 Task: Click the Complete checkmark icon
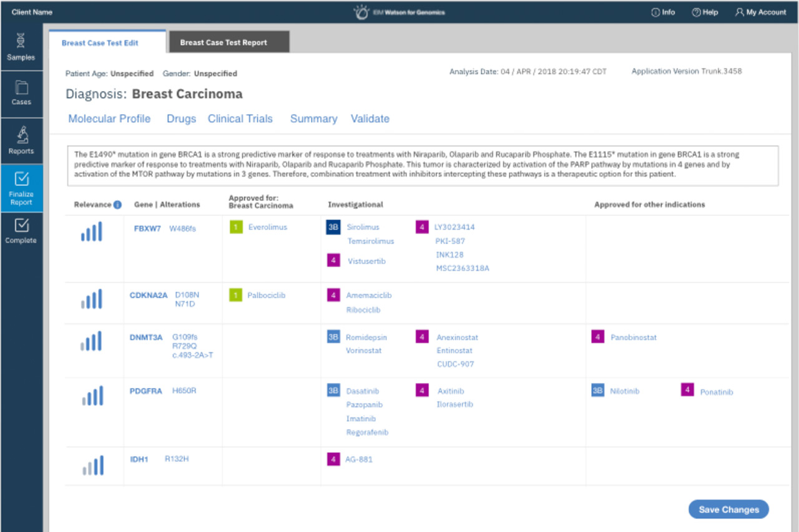(21, 225)
